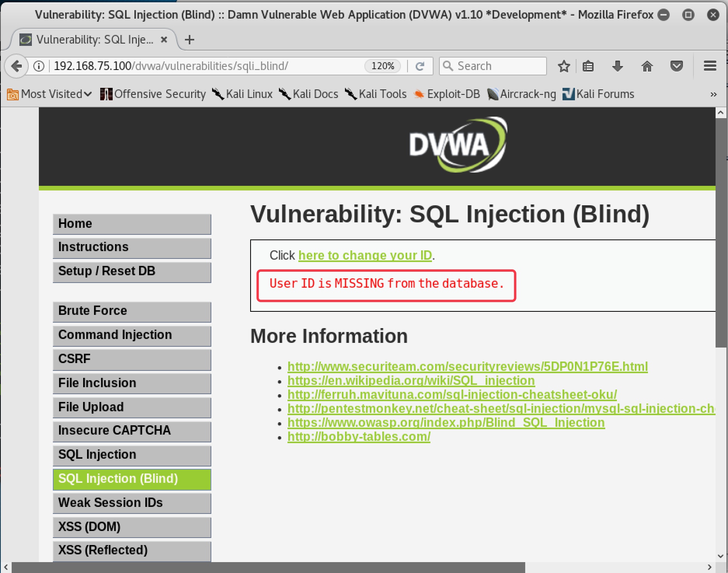This screenshot has height=573, width=728.
Task: Open the Kali Tools bookmark
Action: (376, 94)
